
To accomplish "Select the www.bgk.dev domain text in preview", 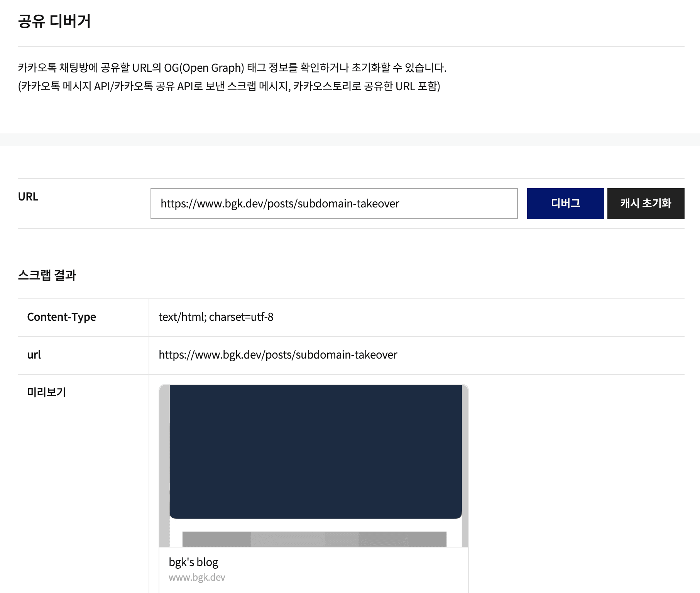I will point(197,577).
